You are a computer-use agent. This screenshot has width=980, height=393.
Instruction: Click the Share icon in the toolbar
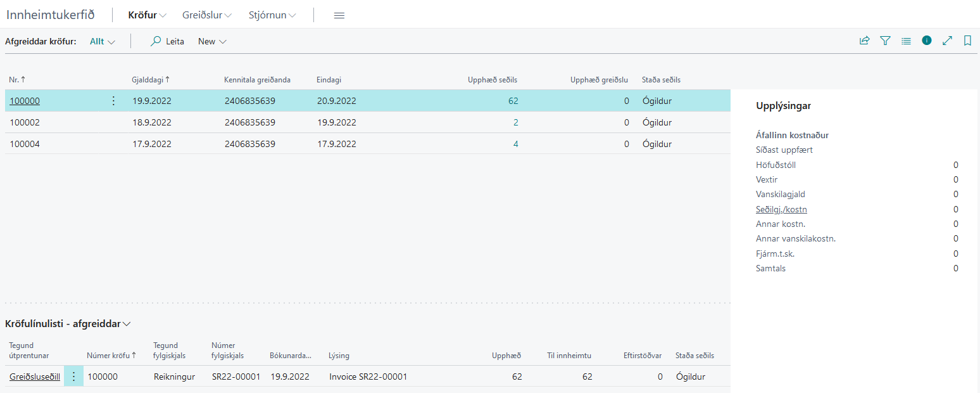(864, 41)
